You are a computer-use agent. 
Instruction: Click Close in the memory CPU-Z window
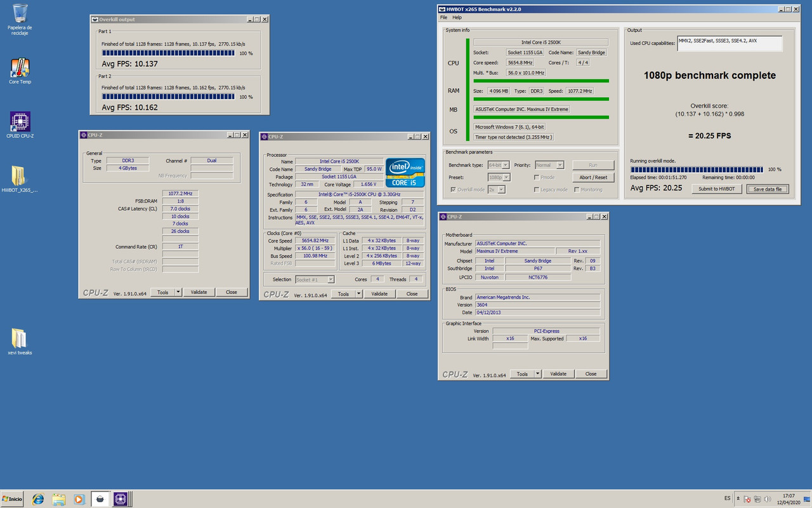tap(232, 292)
